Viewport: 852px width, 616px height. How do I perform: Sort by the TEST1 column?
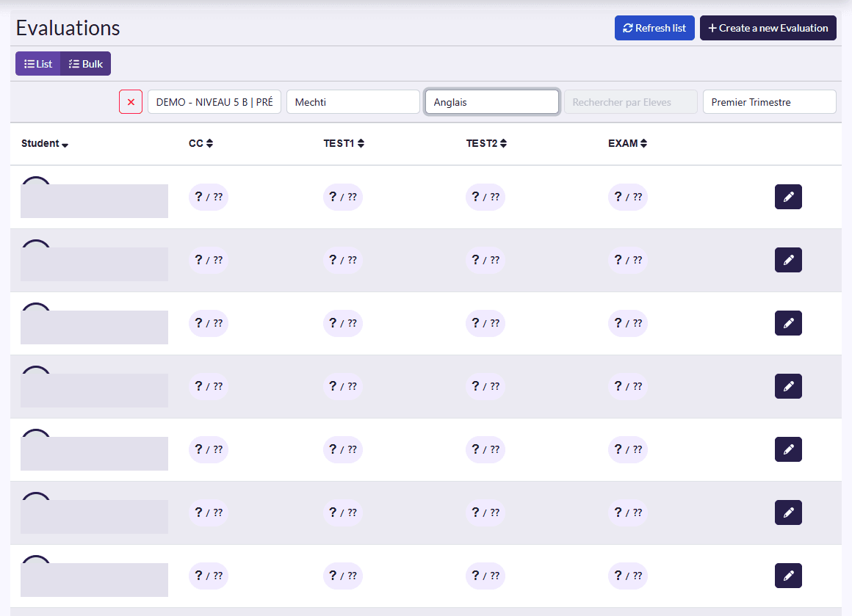click(344, 143)
